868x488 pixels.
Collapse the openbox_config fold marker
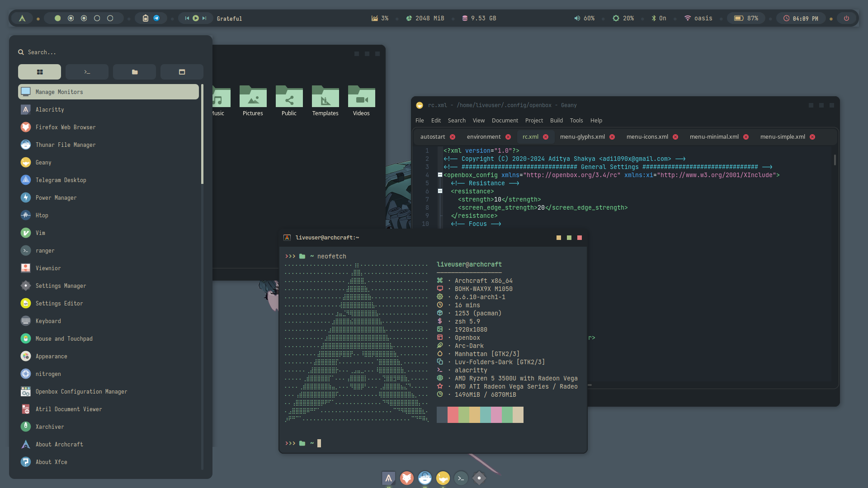440,175
